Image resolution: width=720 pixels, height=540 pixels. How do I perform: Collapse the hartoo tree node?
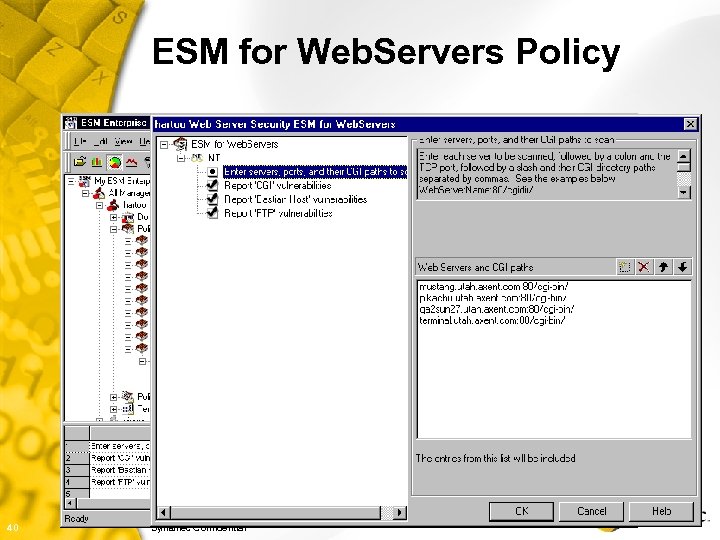click(100, 205)
